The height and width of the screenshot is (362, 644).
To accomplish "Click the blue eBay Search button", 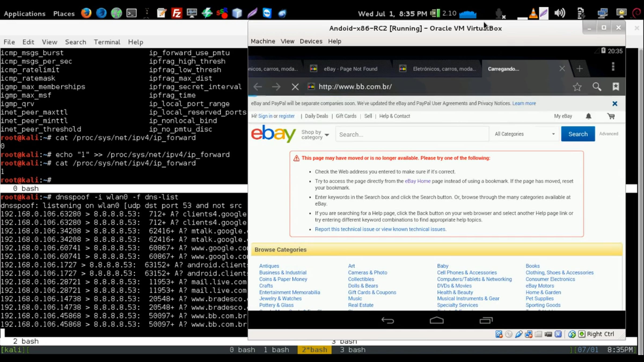I will tap(578, 134).
